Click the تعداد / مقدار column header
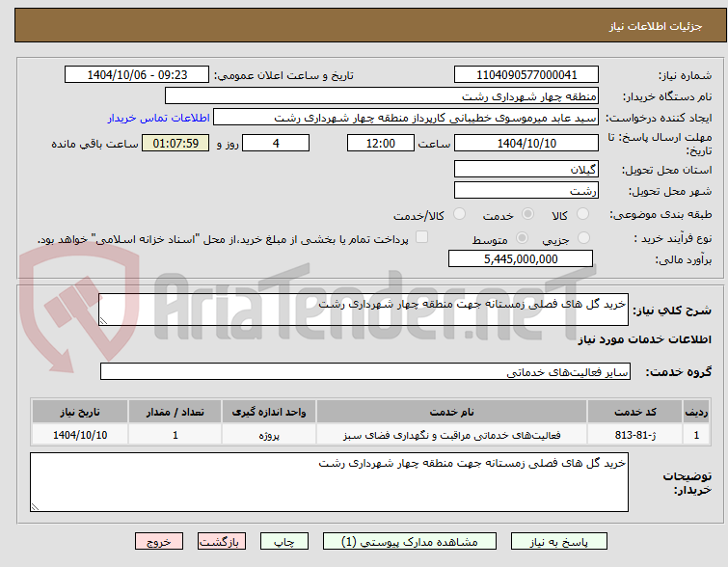Viewport: 728px width, 567px height. coord(175,412)
